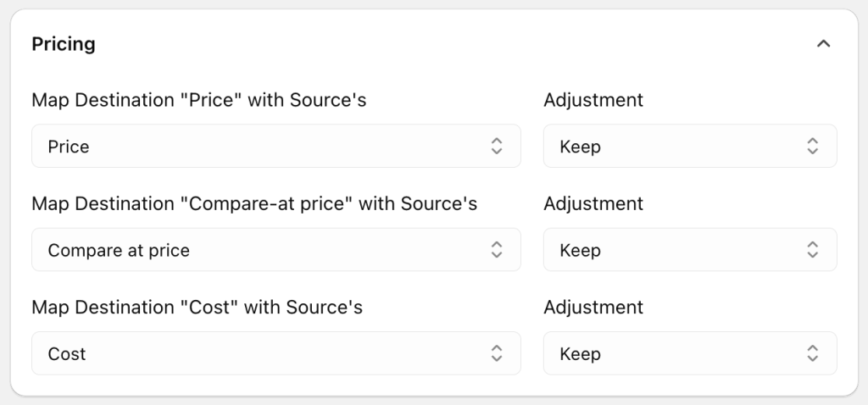Image resolution: width=868 pixels, height=405 pixels.
Task: Click the Map Destination "Cost" label
Action: tap(197, 307)
